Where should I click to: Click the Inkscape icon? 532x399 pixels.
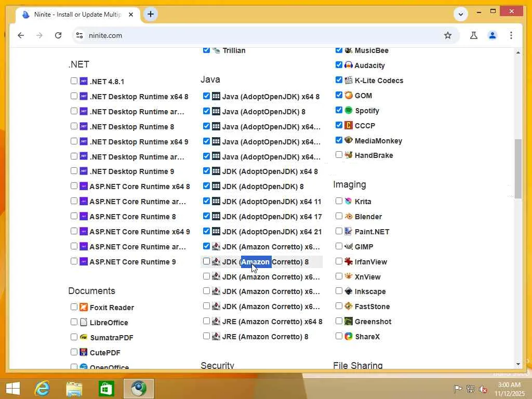click(349, 291)
